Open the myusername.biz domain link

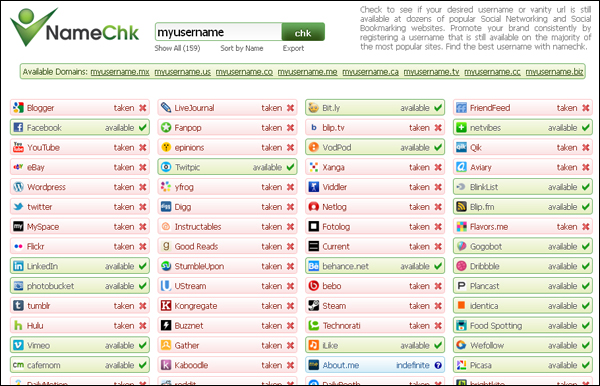(554, 72)
